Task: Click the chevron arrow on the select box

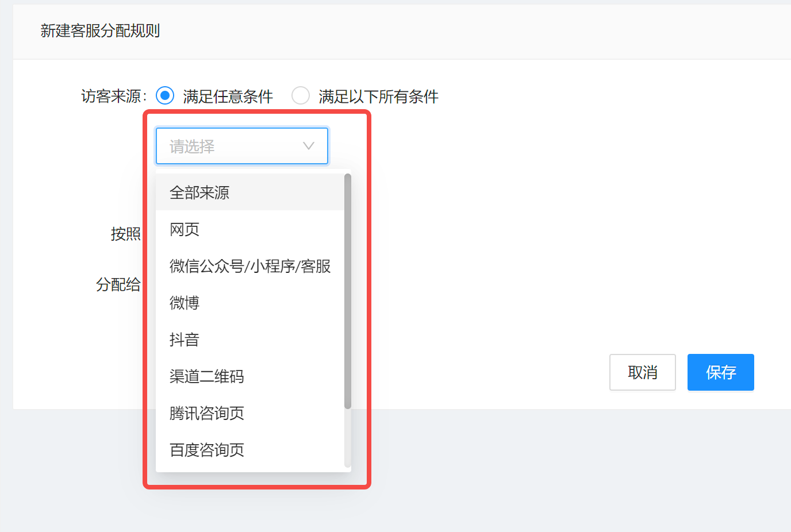Action: 308,146
